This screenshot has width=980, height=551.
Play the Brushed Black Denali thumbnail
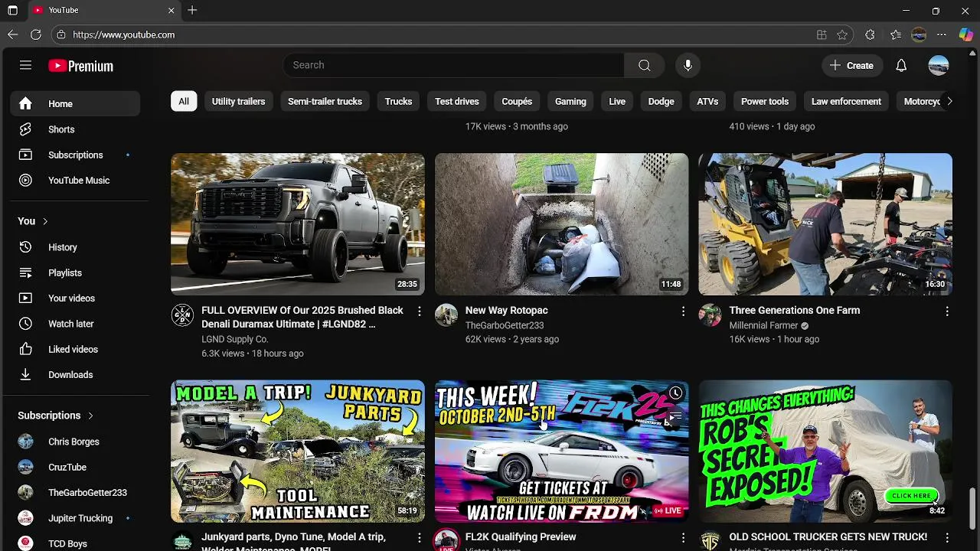click(x=298, y=224)
